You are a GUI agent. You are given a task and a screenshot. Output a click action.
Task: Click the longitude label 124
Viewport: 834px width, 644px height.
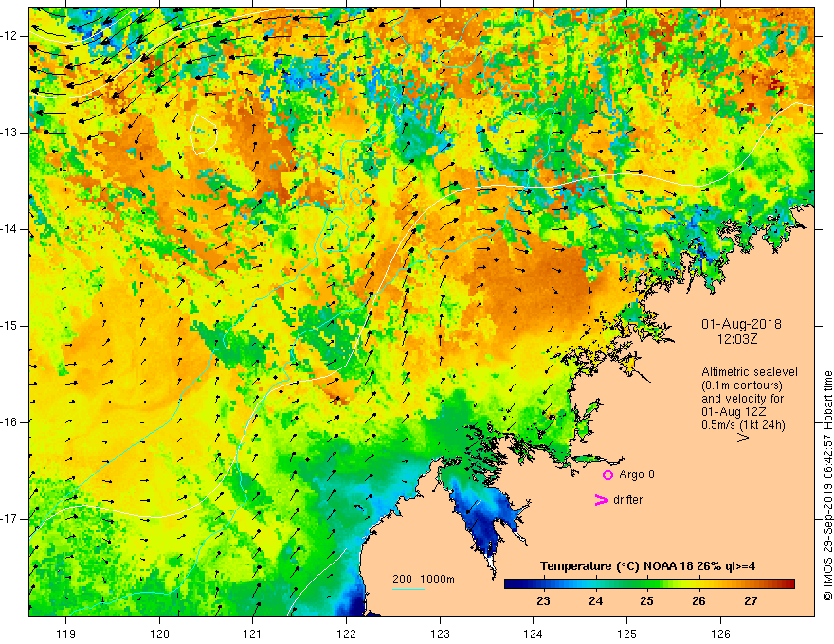(533, 634)
